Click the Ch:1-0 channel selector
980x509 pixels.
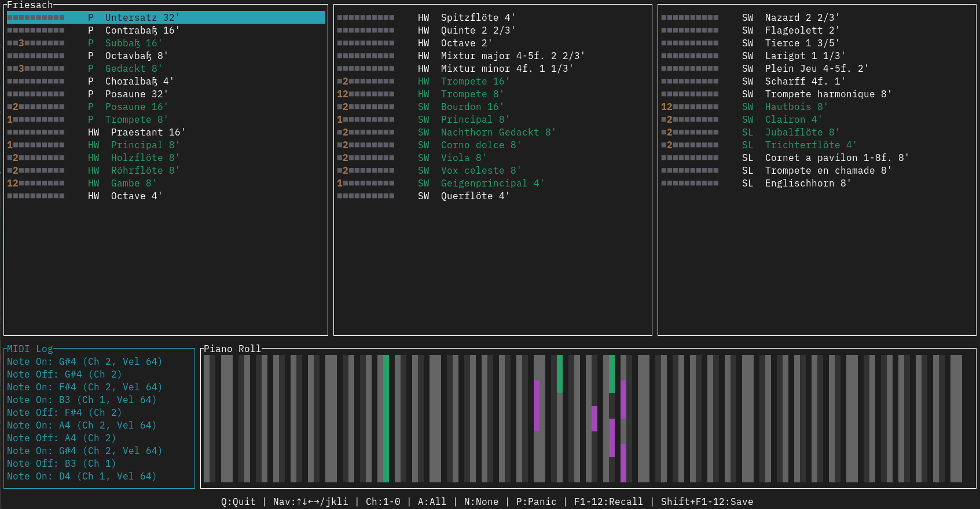tap(383, 501)
